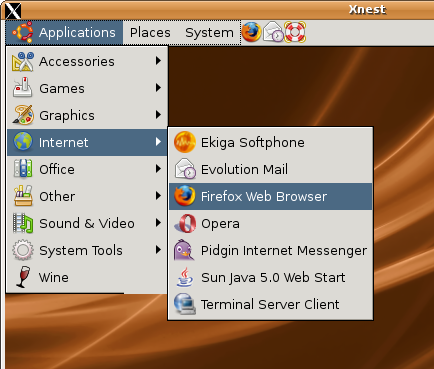Start Evolution Mail from submenu text
Image resolution: width=434 pixels, height=369 pixels.
pyautogui.click(x=244, y=169)
